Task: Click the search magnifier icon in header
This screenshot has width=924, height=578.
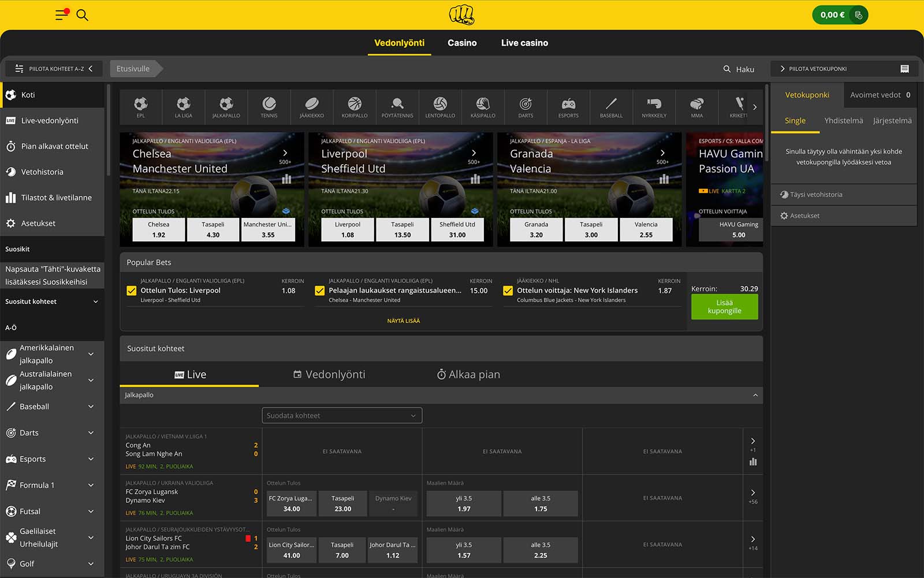Action: point(83,15)
